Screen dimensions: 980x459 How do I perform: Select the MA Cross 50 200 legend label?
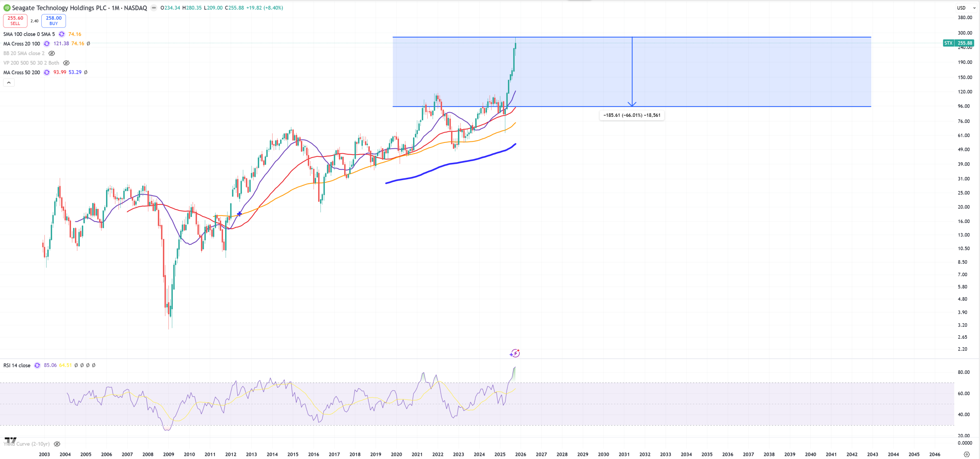22,72
